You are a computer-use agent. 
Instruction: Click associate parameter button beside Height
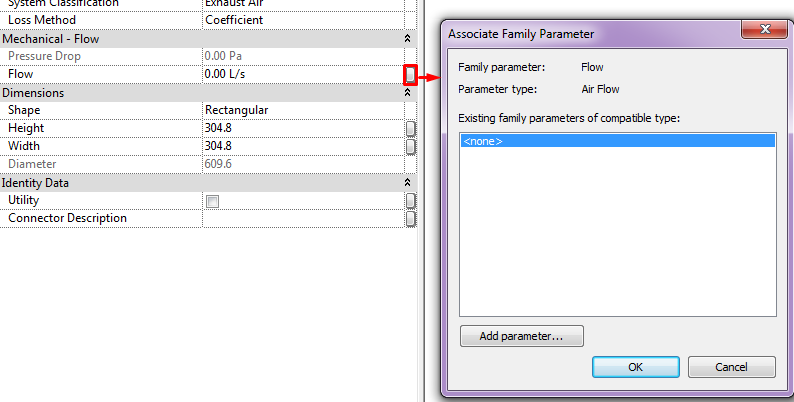tap(411, 129)
